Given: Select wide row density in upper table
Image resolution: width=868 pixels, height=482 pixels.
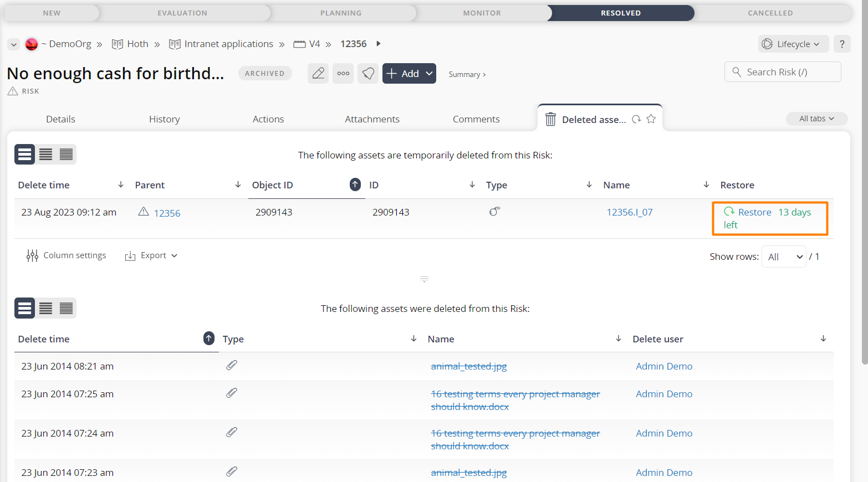Looking at the screenshot, I should (x=25, y=155).
